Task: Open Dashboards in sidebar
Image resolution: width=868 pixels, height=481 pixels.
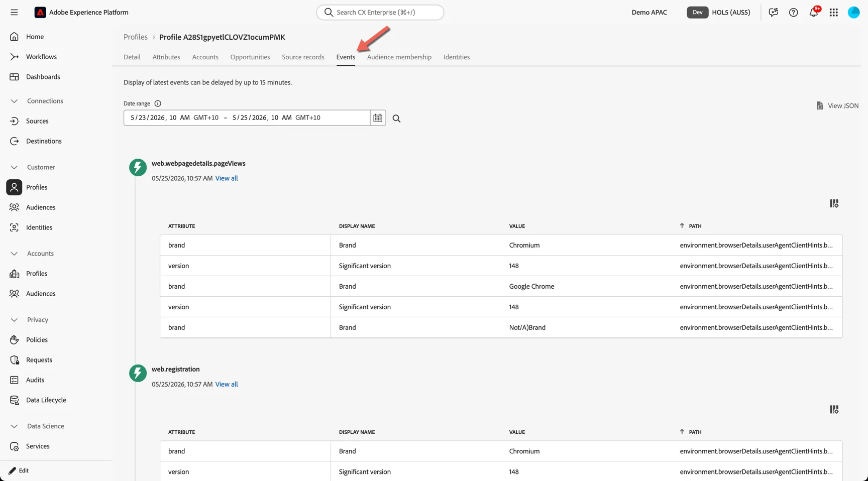Action: pyautogui.click(x=43, y=77)
